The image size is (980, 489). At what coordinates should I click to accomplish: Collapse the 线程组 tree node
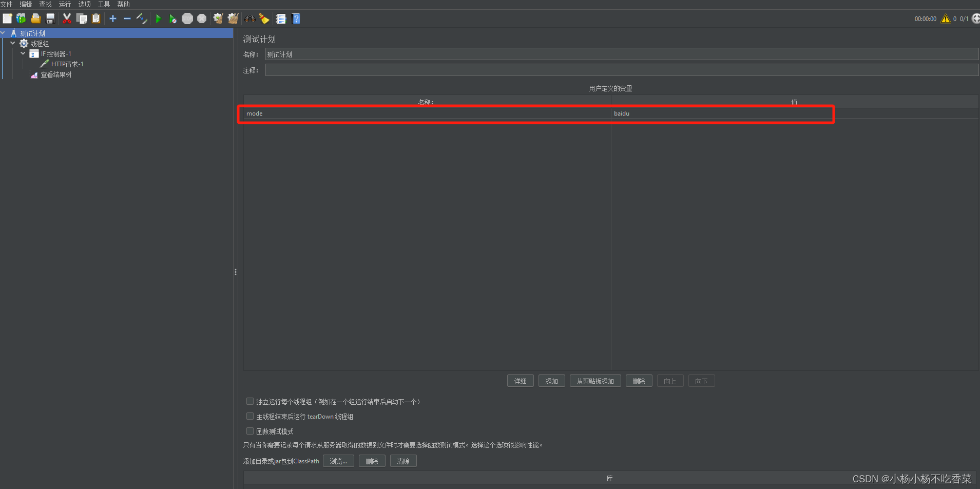point(13,43)
